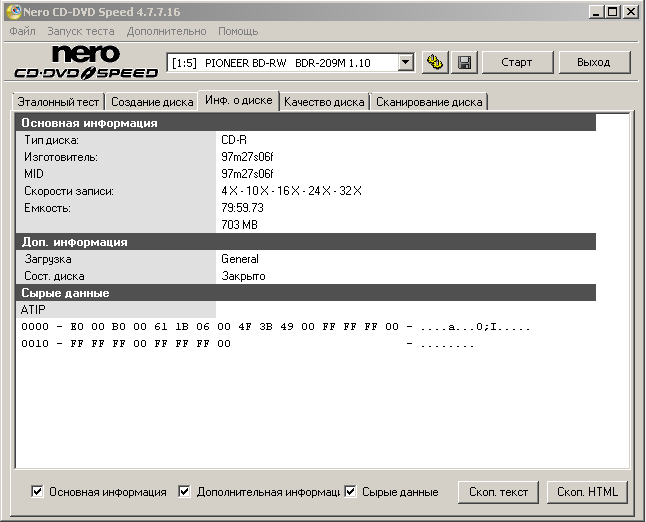Viewport: 646px width, 522px height.
Task: Click the disc options icon beside the drive list
Action: tap(435, 62)
